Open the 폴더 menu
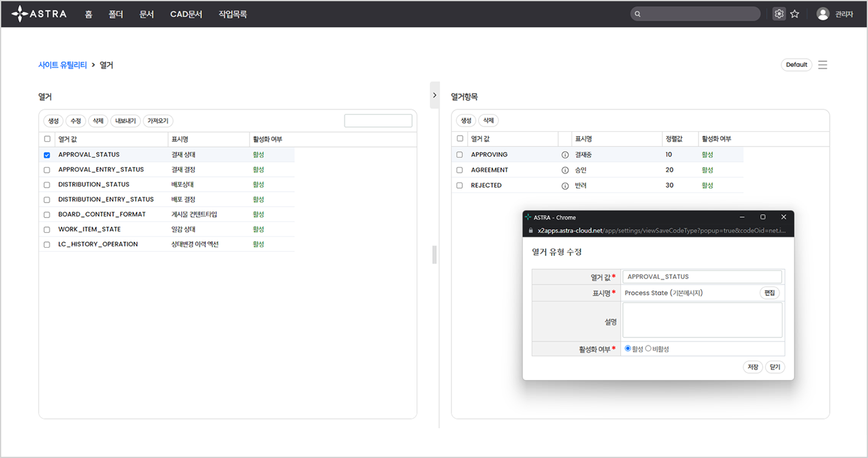 click(x=116, y=14)
